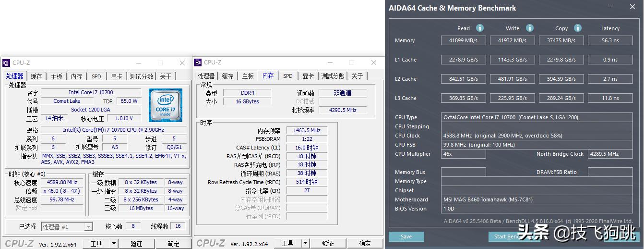644x249 pixels.
Task: Open 显卡 tab in right CPU-Z window
Action: point(308,76)
